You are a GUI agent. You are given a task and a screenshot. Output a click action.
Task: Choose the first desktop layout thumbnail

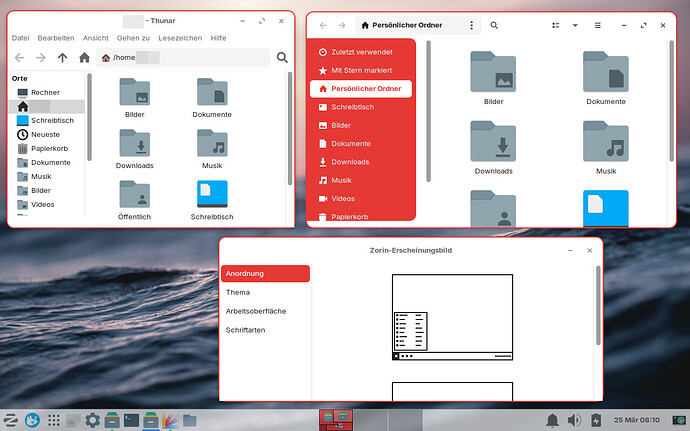point(452,317)
